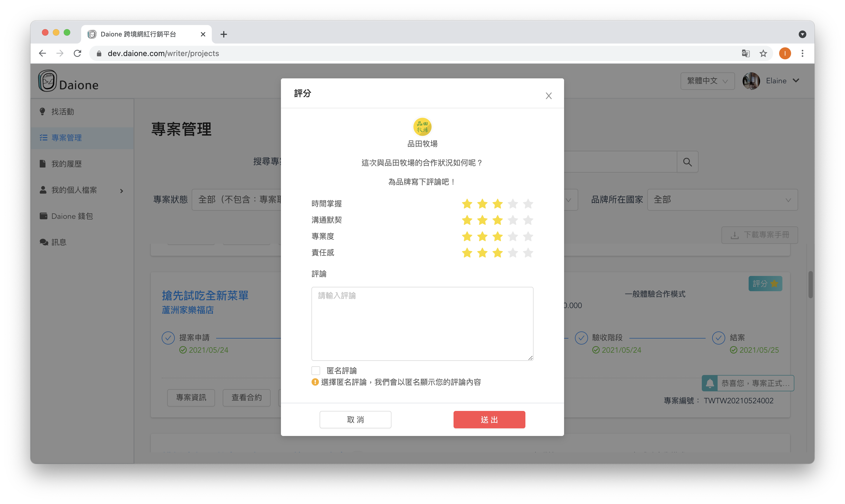Close the Daione browser tab
Viewport: 845px width, 504px height.
(203, 34)
